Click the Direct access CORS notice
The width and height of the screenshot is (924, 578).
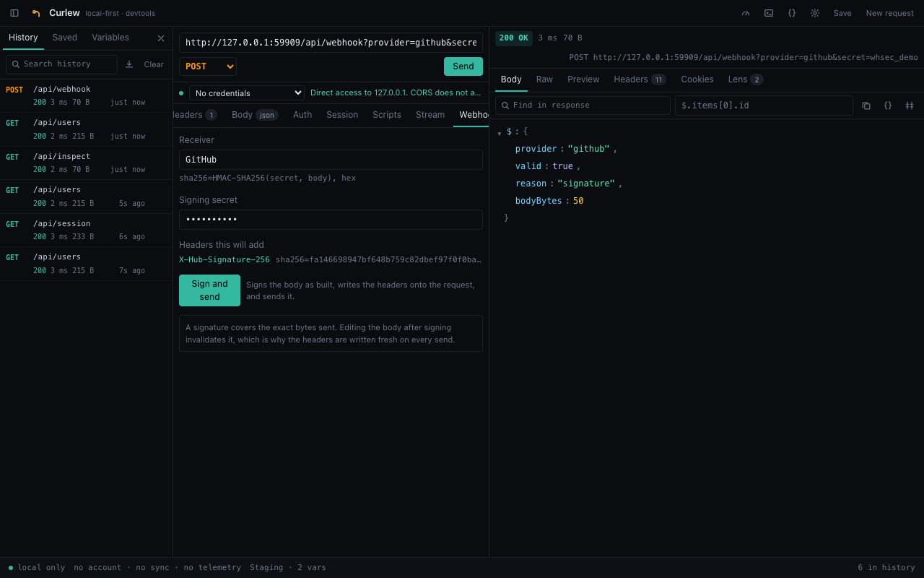coord(396,92)
